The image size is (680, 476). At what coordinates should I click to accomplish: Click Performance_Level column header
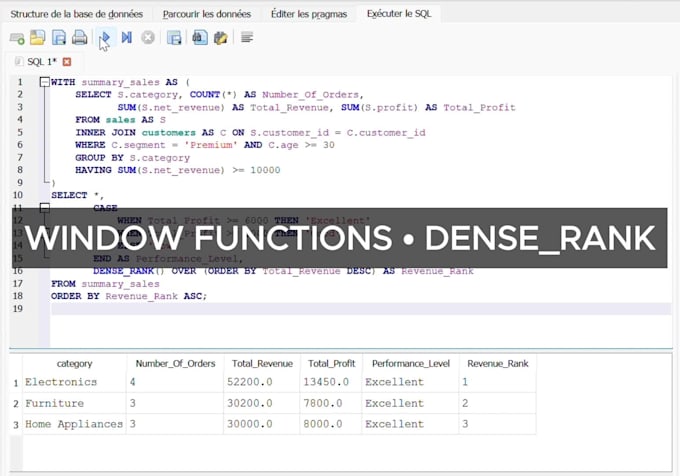click(411, 364)
